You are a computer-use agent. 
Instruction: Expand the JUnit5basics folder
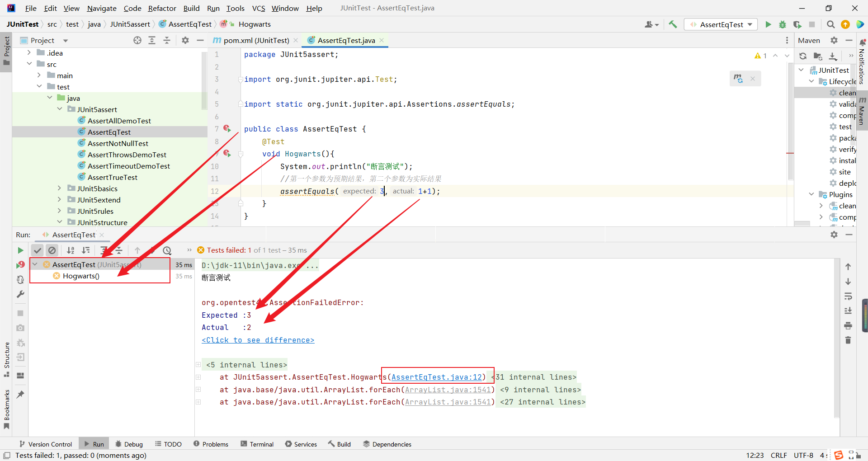59,188
